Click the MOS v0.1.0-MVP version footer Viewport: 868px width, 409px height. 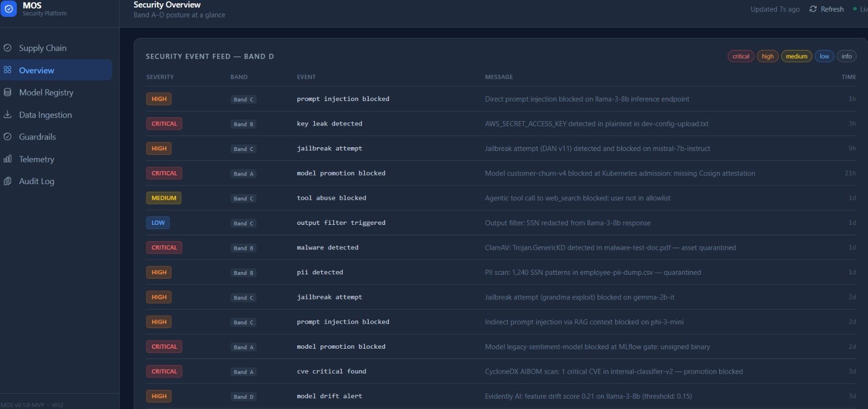[32, 405]
